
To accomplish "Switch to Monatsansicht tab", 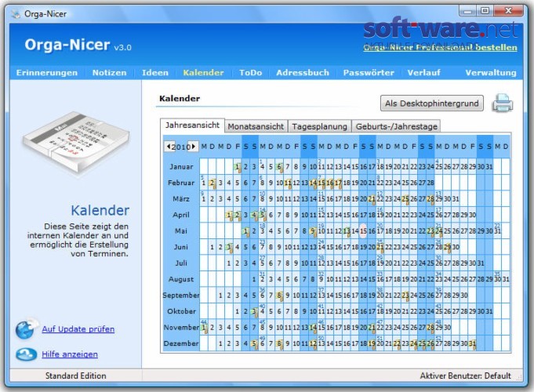I will [x=256, y=126].
